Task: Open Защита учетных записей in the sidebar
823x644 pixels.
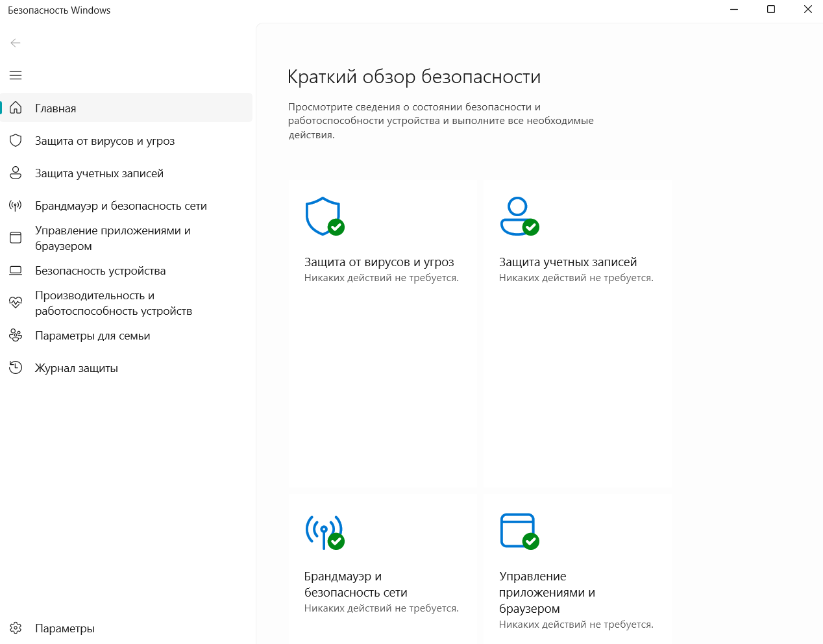Action: click(127, 173)
